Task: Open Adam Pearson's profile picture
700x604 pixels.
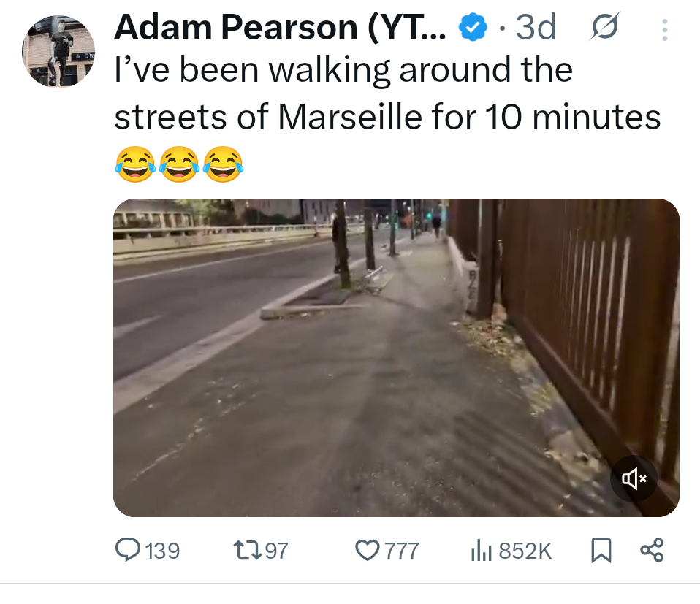Action: tap(58, 51)
